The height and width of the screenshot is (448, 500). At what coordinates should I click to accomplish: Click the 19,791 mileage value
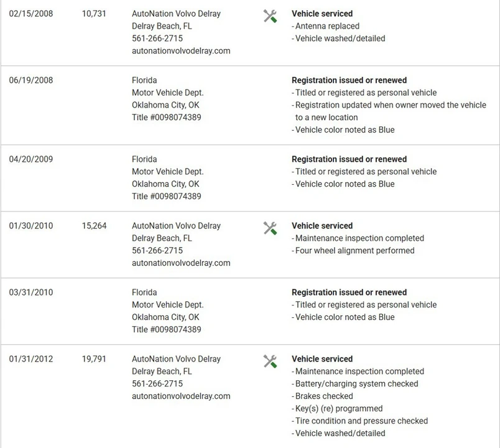(94, 359)
